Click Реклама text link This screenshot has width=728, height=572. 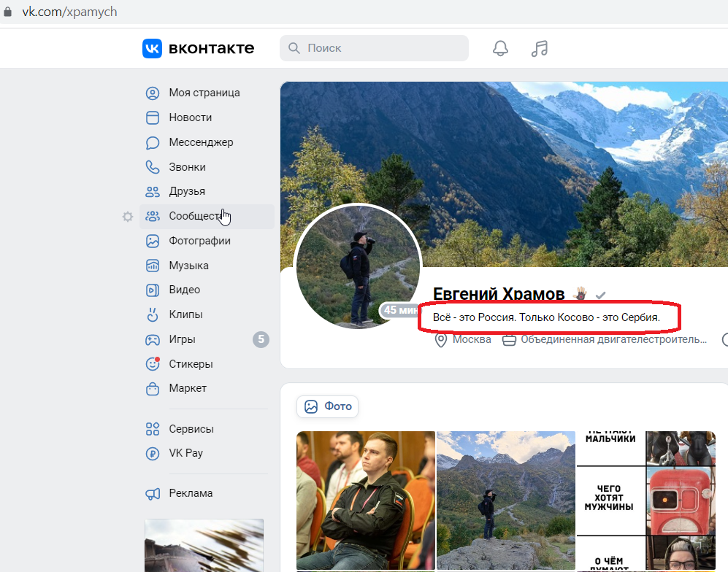[x=191, y=493]
